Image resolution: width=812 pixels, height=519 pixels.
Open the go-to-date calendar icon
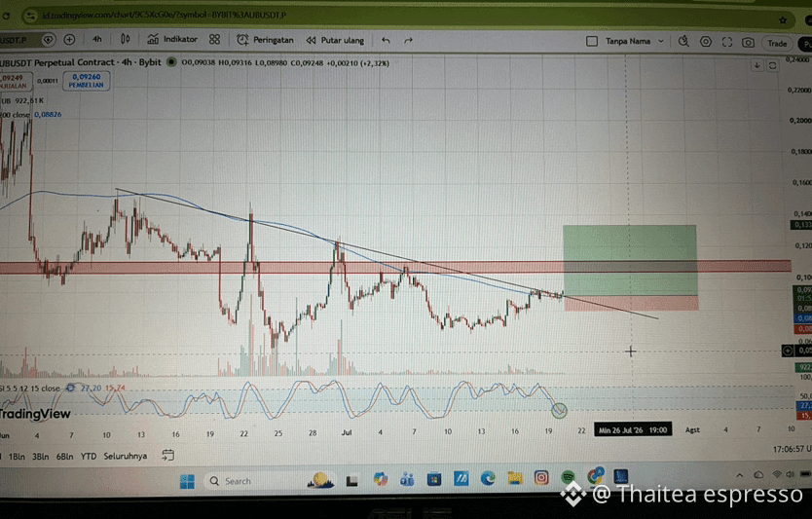[167, 456]
